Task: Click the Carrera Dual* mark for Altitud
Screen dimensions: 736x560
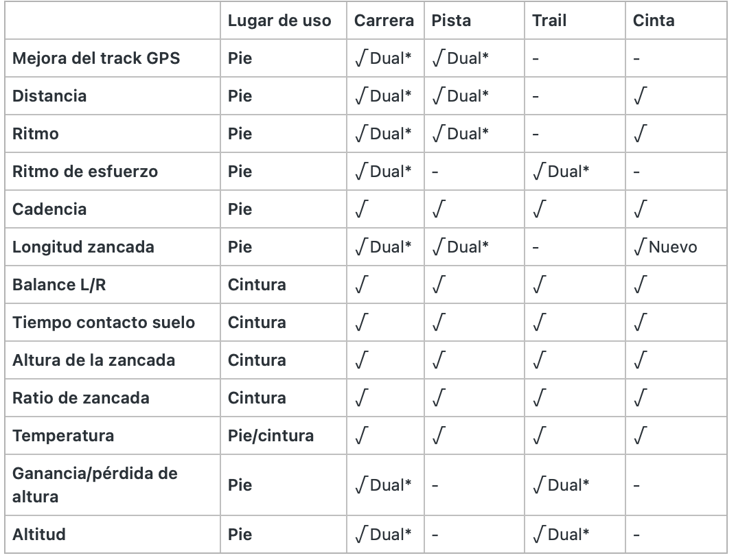Action: (383, 534)
